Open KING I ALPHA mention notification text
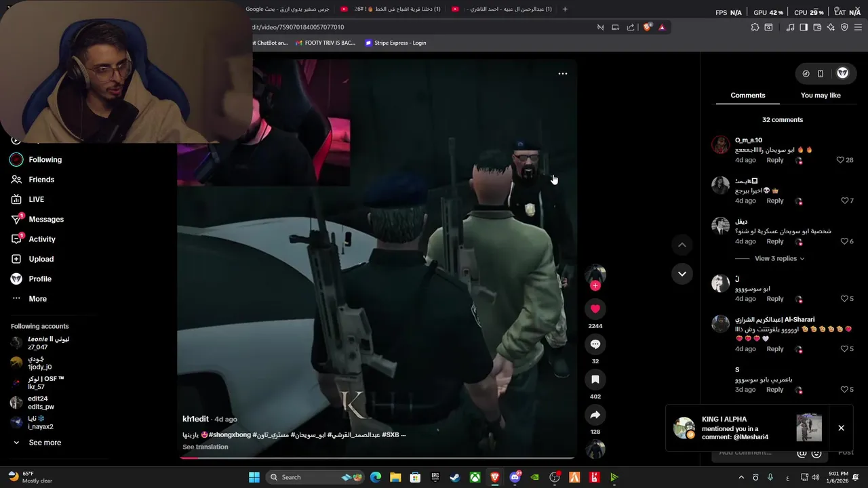Viewport: 868px width, 488px height. pos(735,428)
